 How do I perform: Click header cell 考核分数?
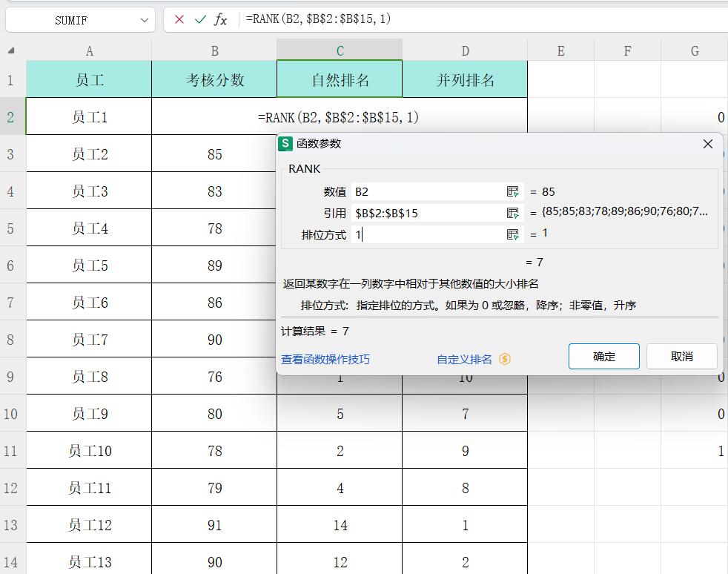214,80
